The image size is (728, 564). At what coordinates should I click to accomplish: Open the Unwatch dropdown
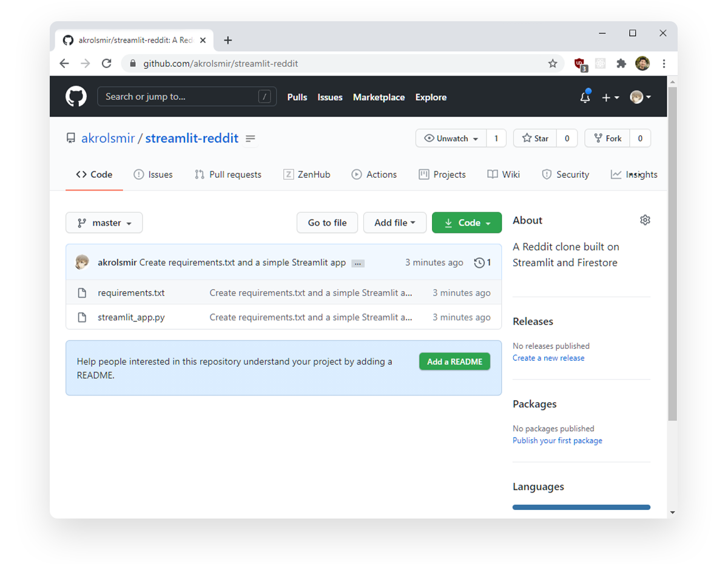pyautogui.click(x=451, y=138)
